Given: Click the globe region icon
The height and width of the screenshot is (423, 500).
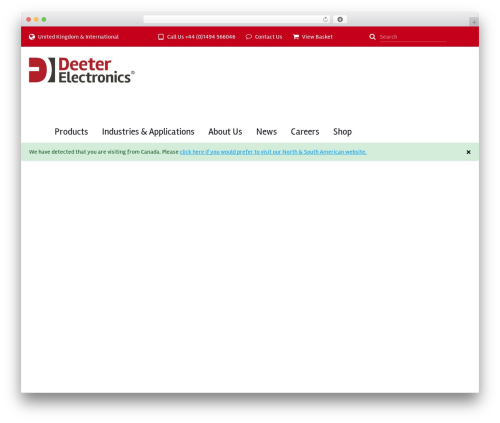Looking at the screenshot, I should tap(32, 37).
